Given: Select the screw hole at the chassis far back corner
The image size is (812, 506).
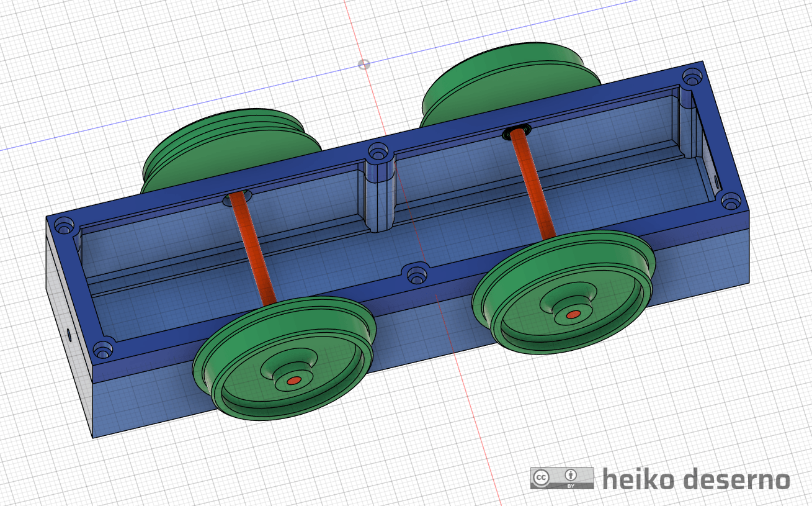Looking at the screenshot, I should (692, 78).
